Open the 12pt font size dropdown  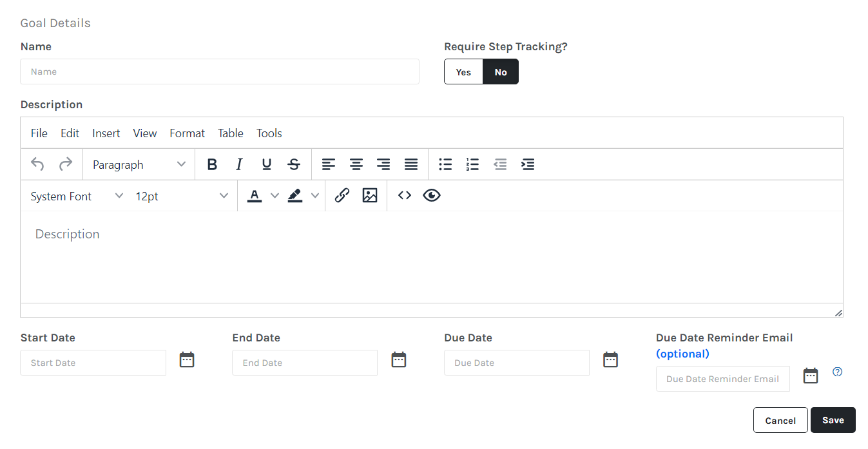point(181,196)
